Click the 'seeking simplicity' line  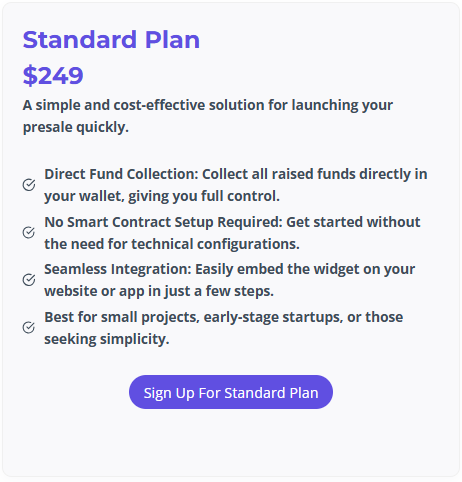coord(107,339)
